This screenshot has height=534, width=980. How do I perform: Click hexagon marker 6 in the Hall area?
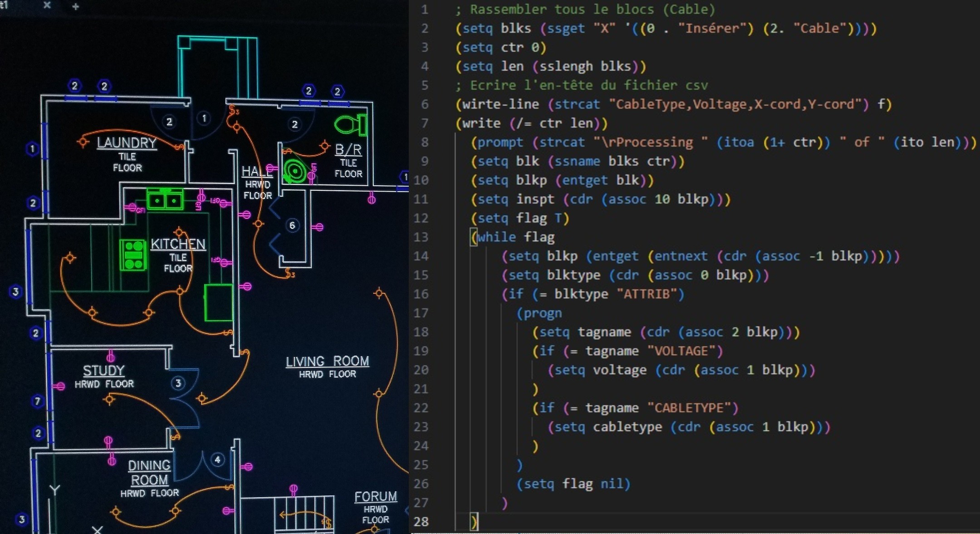tap(294, 225)
